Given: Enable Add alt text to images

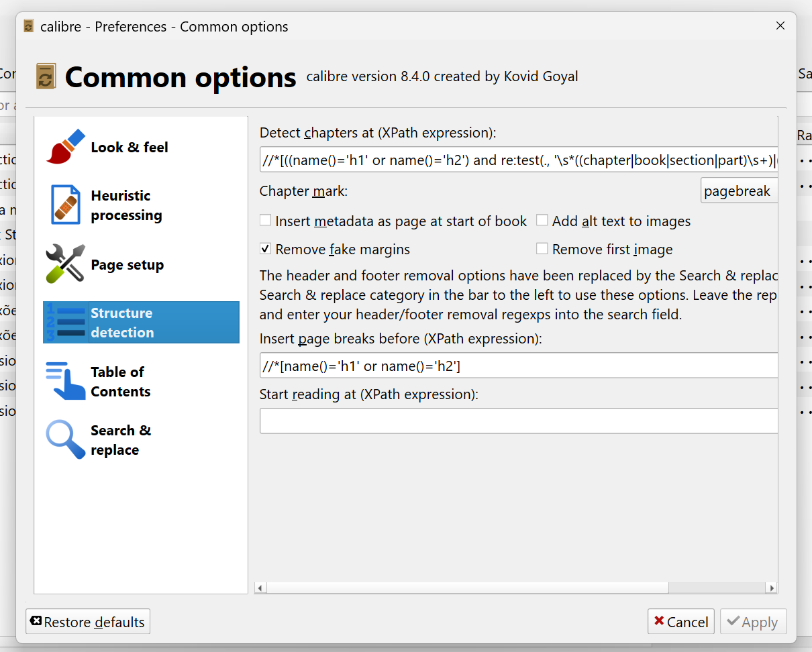Looking at the screenshot, I should click(542, 221).
